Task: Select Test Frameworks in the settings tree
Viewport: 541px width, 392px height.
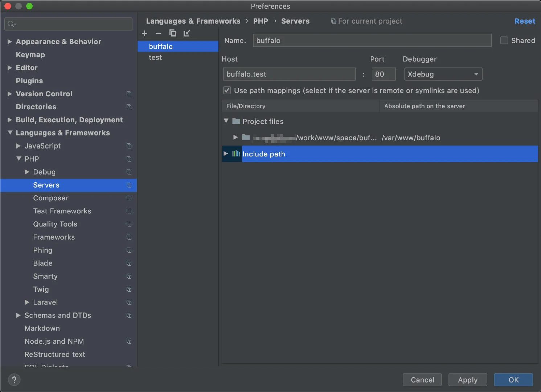Action: click(62, 211)
